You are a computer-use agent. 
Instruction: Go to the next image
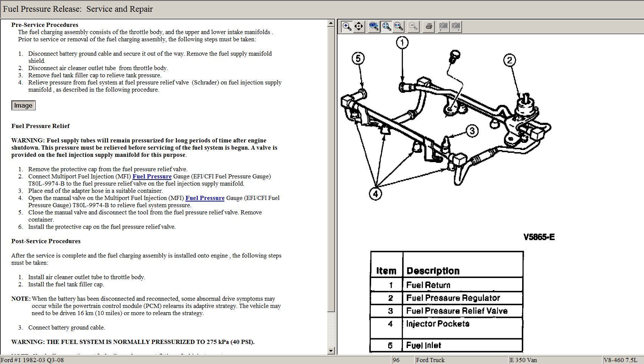(x=456, y=27)
